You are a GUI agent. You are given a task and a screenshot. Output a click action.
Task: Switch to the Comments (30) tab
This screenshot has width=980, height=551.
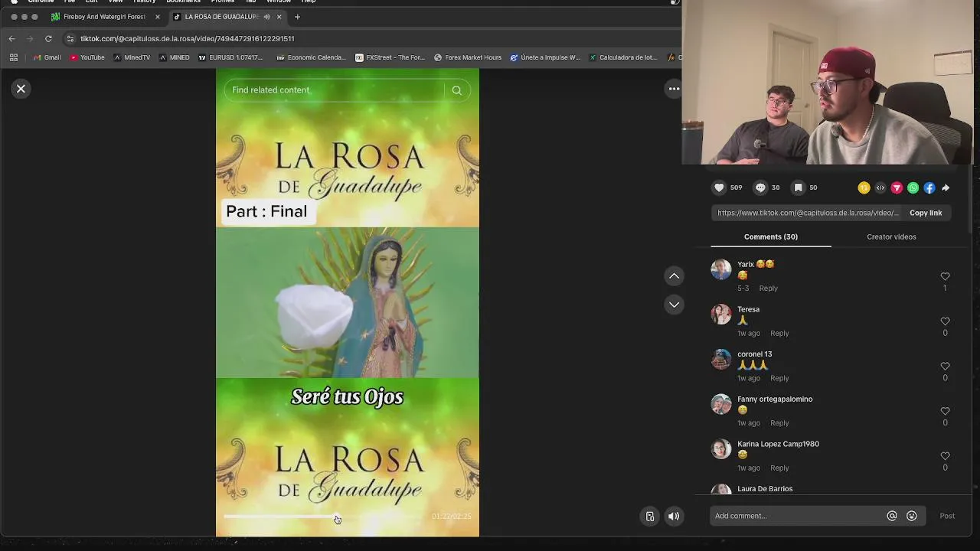(770, 236)
